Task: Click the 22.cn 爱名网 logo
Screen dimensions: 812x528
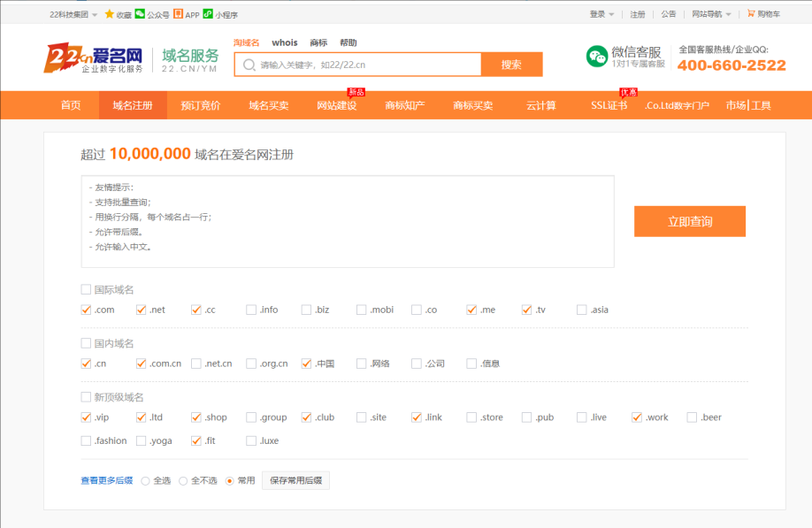Action: (x=94, y=57)
